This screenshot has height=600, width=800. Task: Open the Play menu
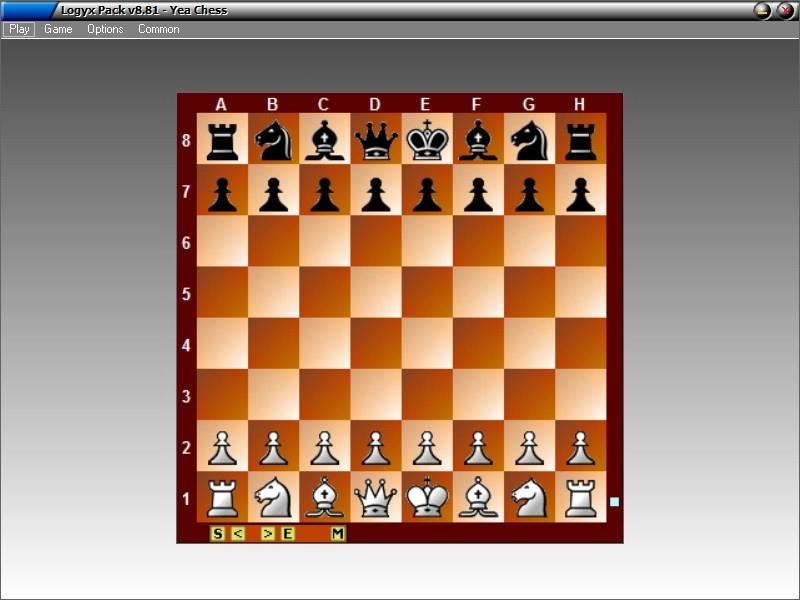click(19, 29)
